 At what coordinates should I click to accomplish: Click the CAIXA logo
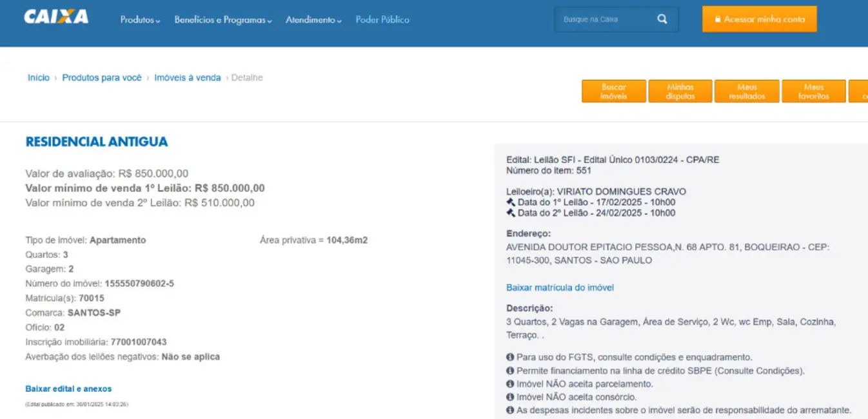(x=56, y=17)
